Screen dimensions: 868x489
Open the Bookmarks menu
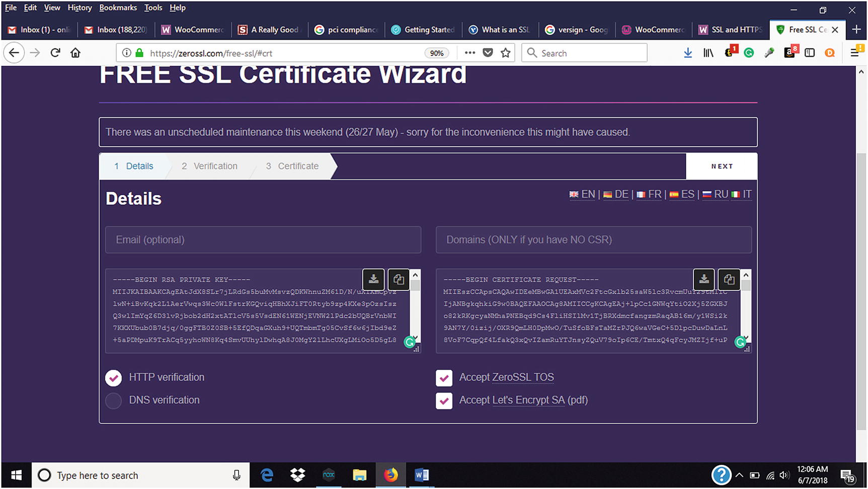click(118, 8)
